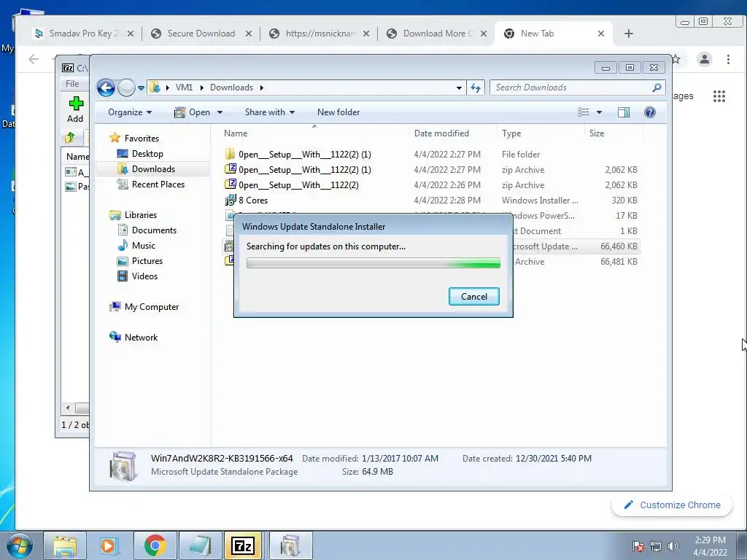Open the Chrome profile menu
The width and height of the screenshot is (747, 560).
click(x=704, y=59)
